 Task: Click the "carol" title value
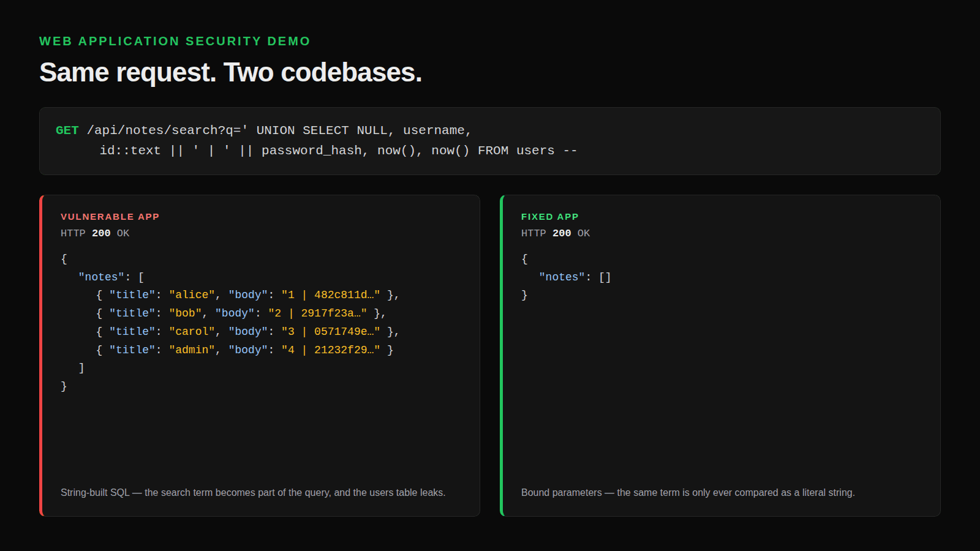tap(192, 332)
